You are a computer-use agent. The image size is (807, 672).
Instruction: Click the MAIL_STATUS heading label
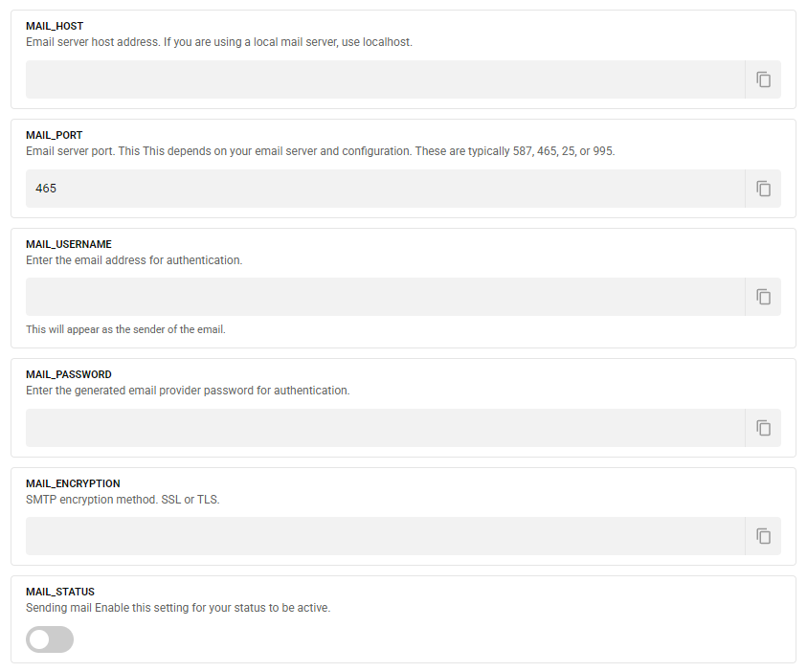tap(60, 592)
